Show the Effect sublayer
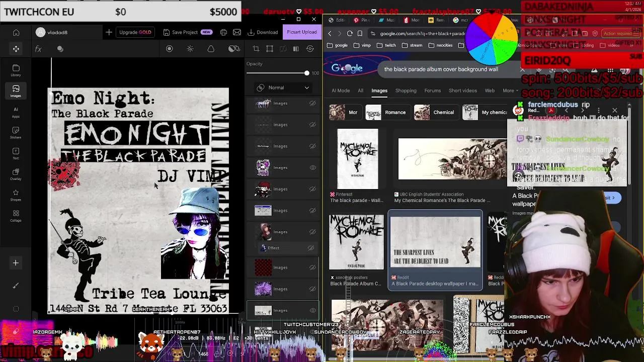 [x=311, y=248]
